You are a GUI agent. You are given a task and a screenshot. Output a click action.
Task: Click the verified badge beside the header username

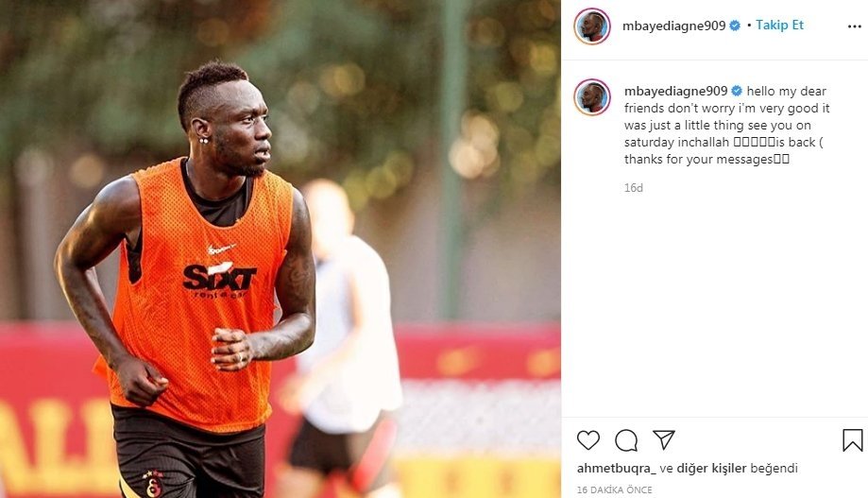735,26
